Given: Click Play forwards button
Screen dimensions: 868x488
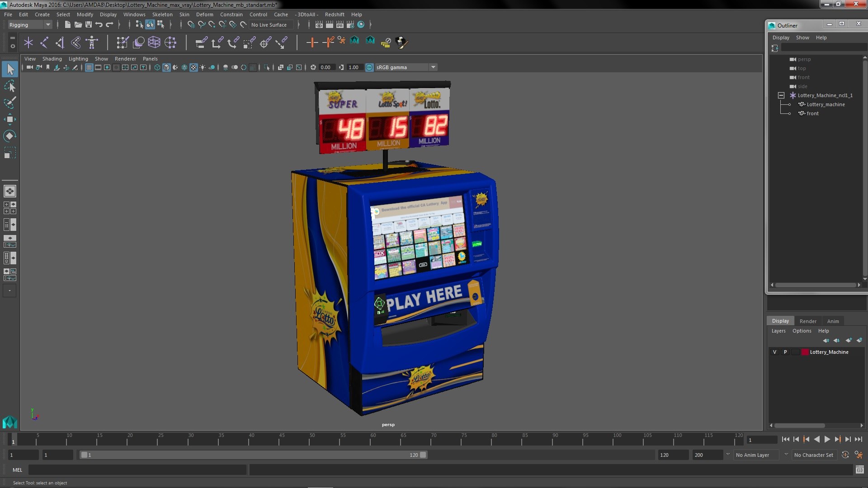Looking at the screenshot, I should [x=827, y=439].
